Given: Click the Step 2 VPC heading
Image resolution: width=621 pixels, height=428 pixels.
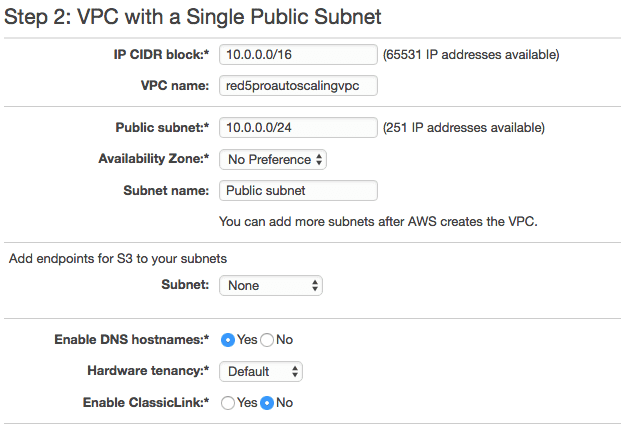Looking at the screenshot, I should (192, 17).
